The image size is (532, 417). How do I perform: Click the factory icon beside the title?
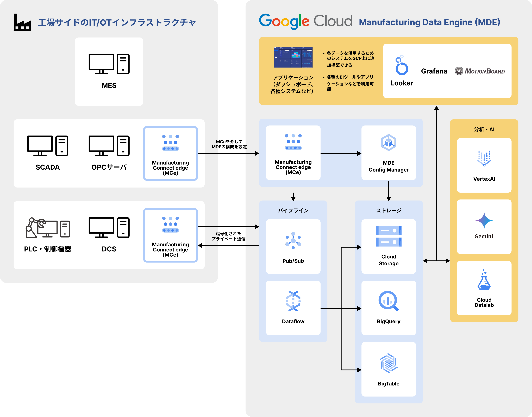coord(22,22)
